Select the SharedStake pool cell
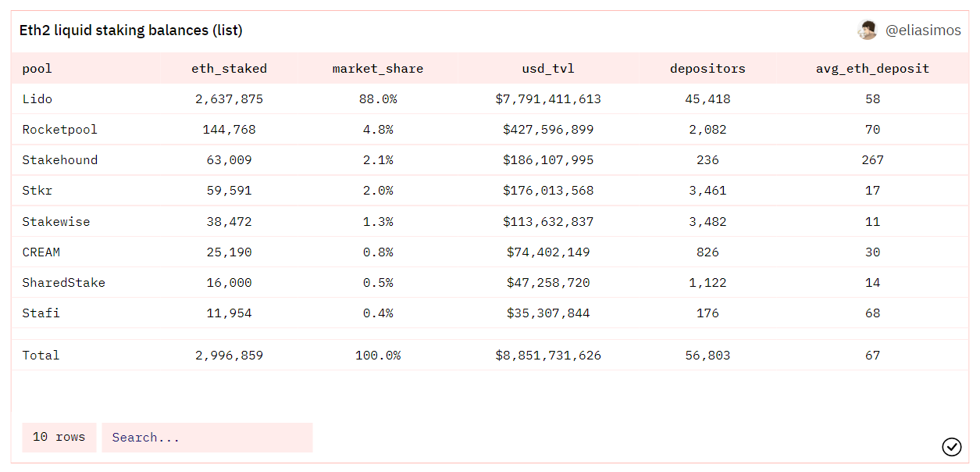 click(x=64, y=283)
